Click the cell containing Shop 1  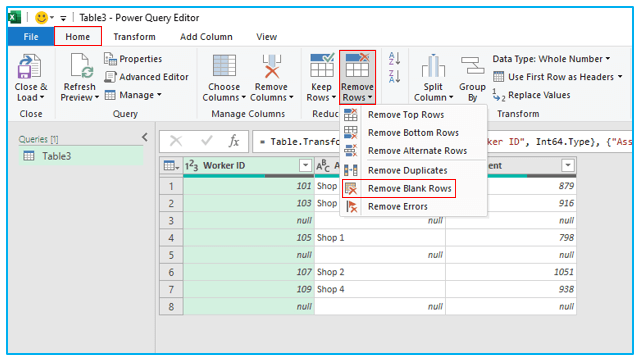380,238
